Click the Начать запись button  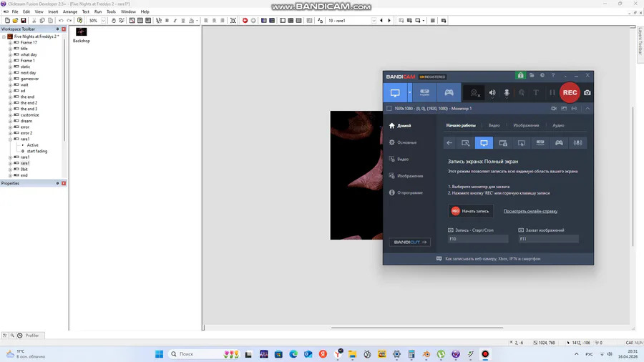[470, 211]
